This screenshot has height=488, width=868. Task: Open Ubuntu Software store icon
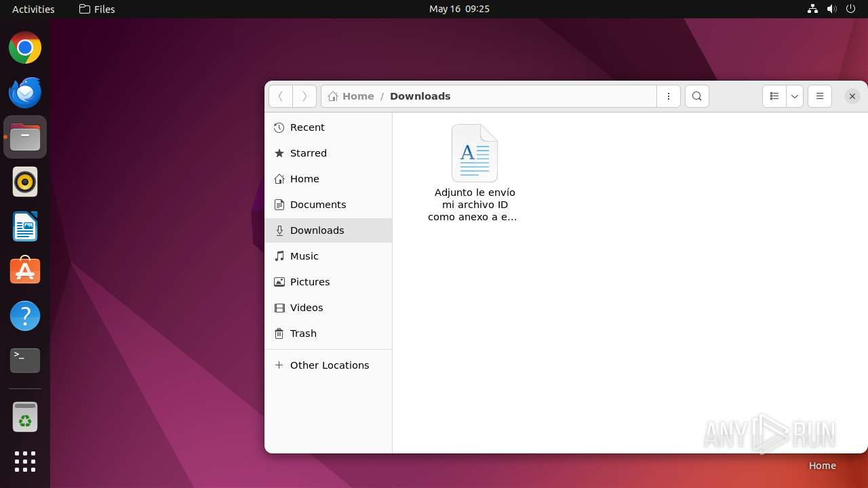pos(25,271)
